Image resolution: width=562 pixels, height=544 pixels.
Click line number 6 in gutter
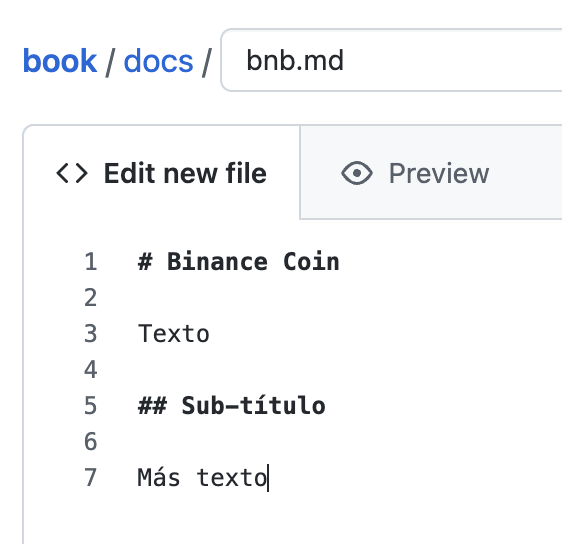point(90,442)
